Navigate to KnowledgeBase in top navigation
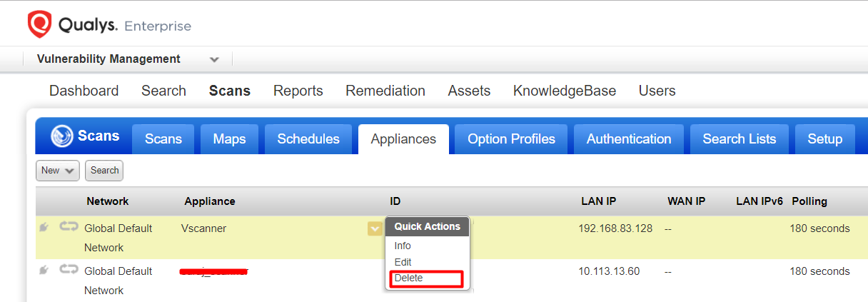This screenshot has width=868, height=302. 564,91
